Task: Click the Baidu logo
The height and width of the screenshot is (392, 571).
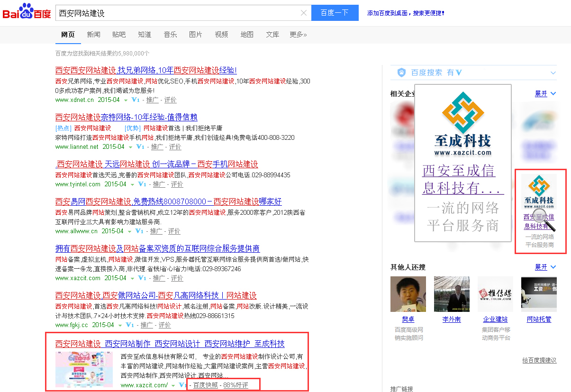Action: point(27,12)
